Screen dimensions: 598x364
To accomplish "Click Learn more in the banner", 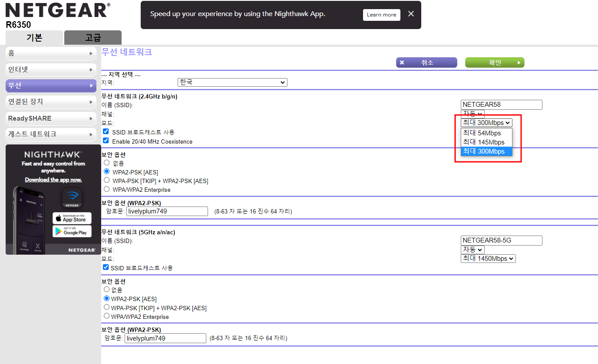I will click(x=382, y=15).
